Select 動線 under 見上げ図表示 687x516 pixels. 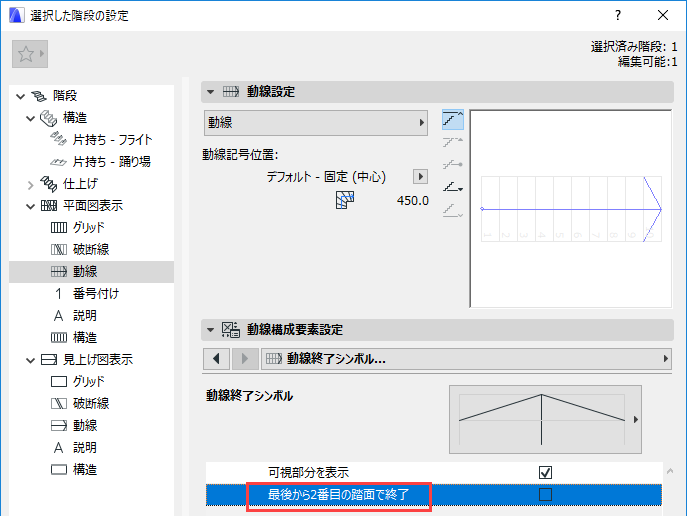85,425
